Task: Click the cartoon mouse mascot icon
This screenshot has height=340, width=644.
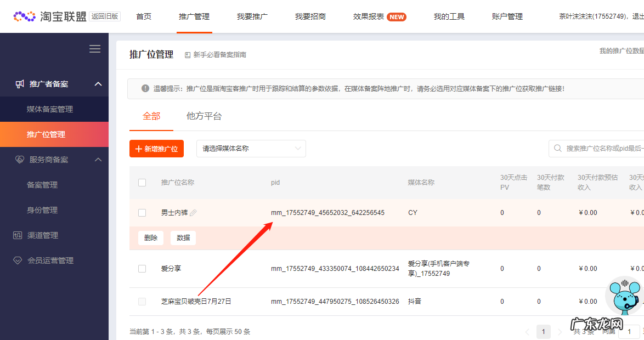Action: tap(623, 299)
